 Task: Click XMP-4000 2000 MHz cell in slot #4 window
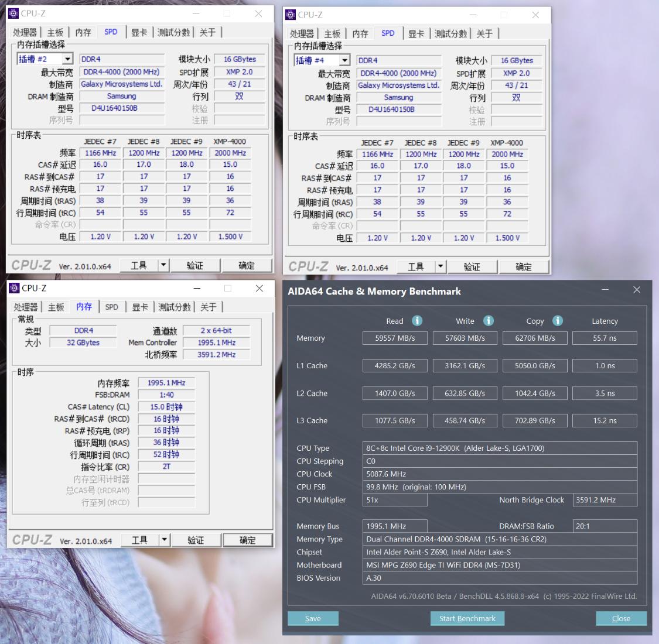coord(507,154)
